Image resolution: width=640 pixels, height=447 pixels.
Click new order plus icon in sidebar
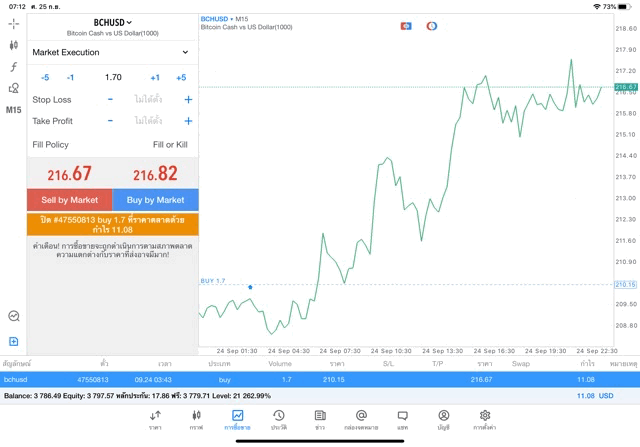13,341
